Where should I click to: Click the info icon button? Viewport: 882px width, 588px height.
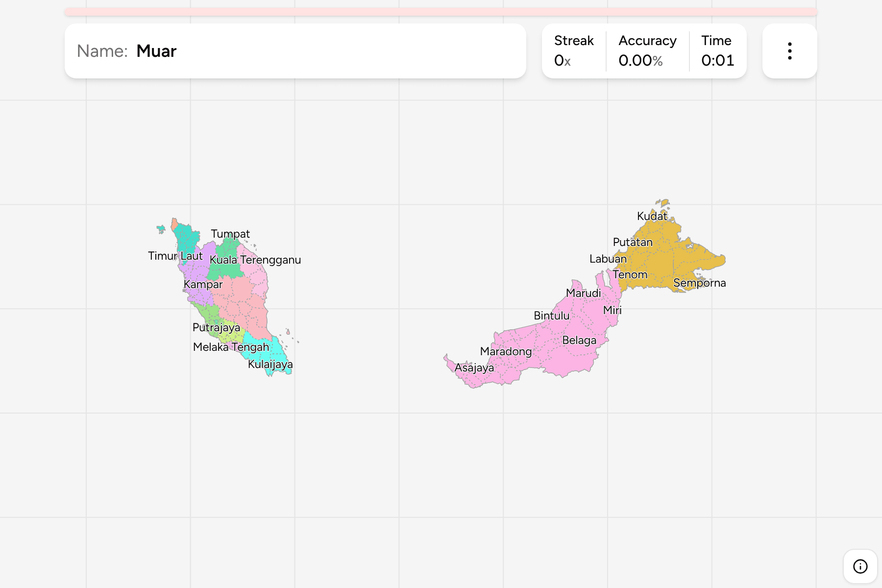[x=860, y=566]
